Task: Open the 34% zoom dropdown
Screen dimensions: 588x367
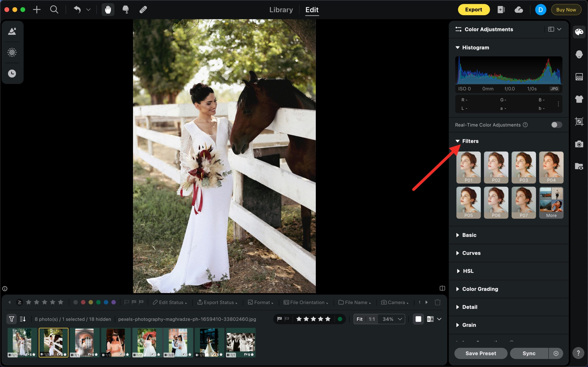Action: [392, 319]
